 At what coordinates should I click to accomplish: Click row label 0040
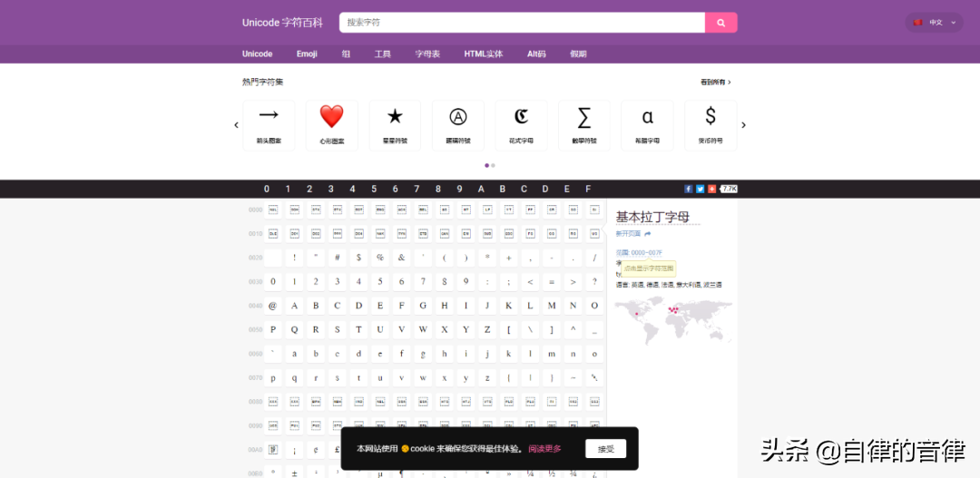[255, 306]
